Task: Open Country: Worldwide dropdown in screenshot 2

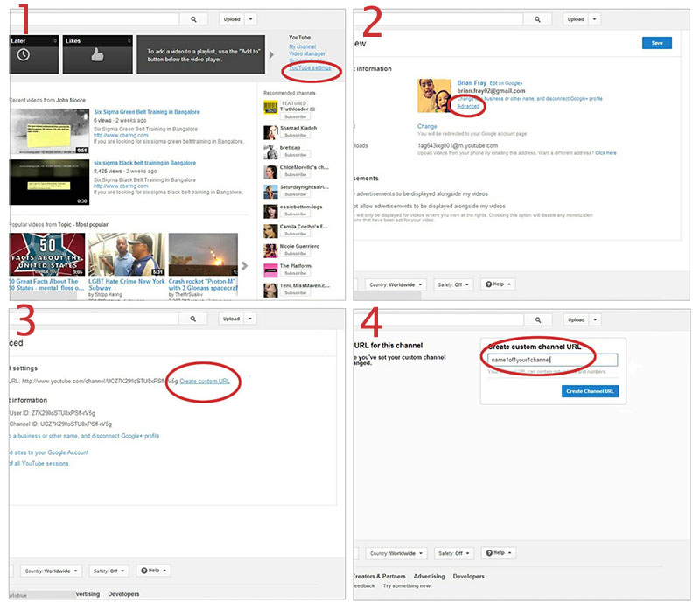Action: point(395,284)
